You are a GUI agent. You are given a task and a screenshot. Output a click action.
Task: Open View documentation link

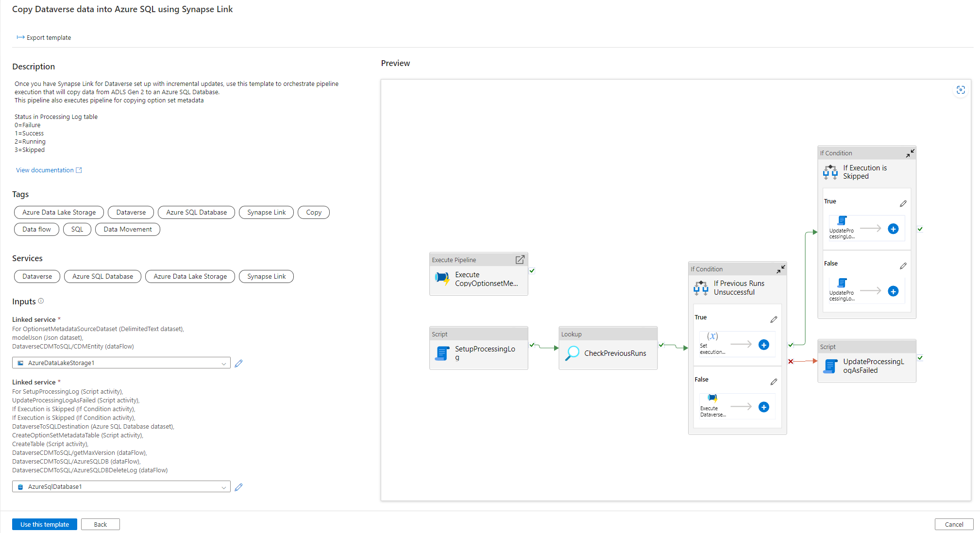[49, 170]
